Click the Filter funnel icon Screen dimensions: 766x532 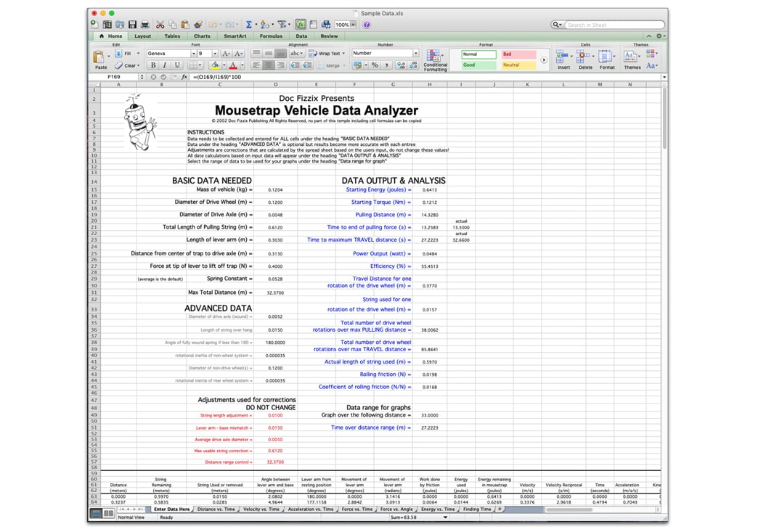tap(282, 25)
